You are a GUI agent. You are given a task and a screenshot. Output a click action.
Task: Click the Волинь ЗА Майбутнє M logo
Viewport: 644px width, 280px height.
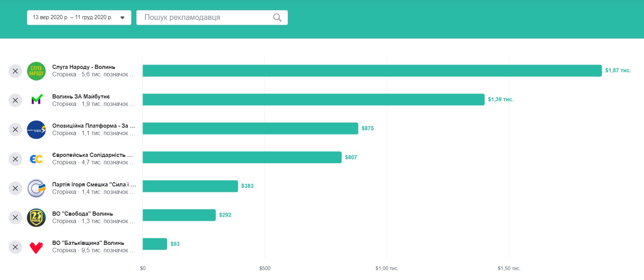point(36,100)
